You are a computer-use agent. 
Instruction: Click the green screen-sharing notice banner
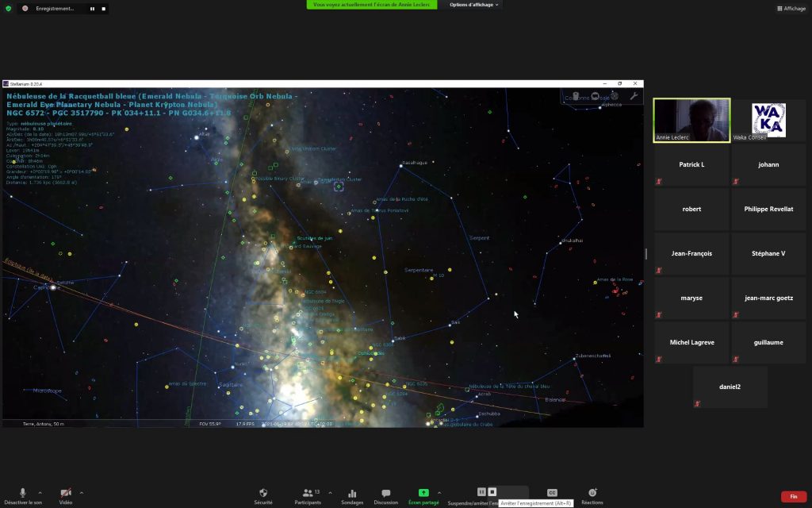pos(372,5)
